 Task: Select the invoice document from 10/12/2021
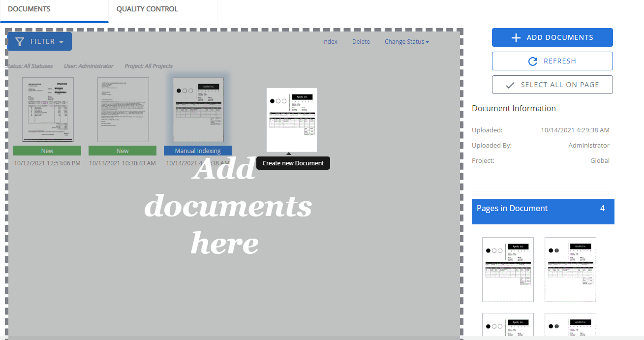click(x=48, y=110)
